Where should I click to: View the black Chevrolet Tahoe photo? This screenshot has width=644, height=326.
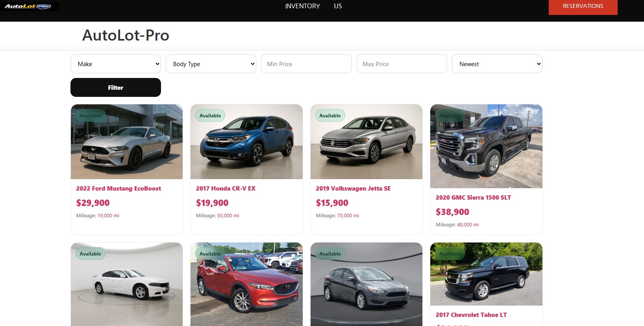click(x=486, y=274)
